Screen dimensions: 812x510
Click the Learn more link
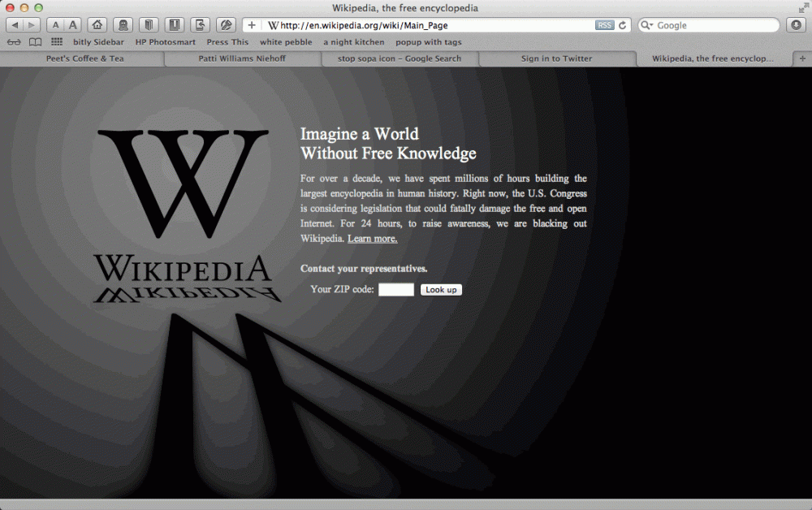pos(372,239)
